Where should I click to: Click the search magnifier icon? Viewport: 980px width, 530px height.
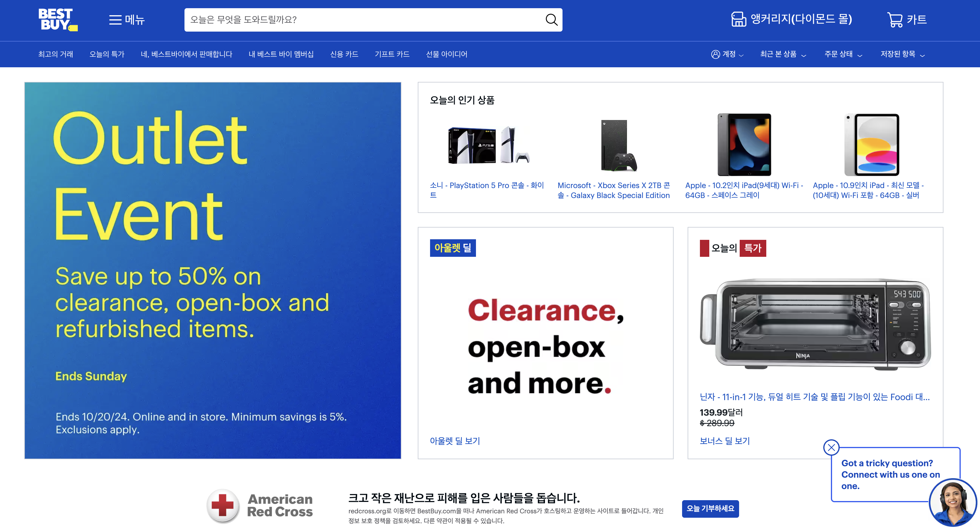551,20
